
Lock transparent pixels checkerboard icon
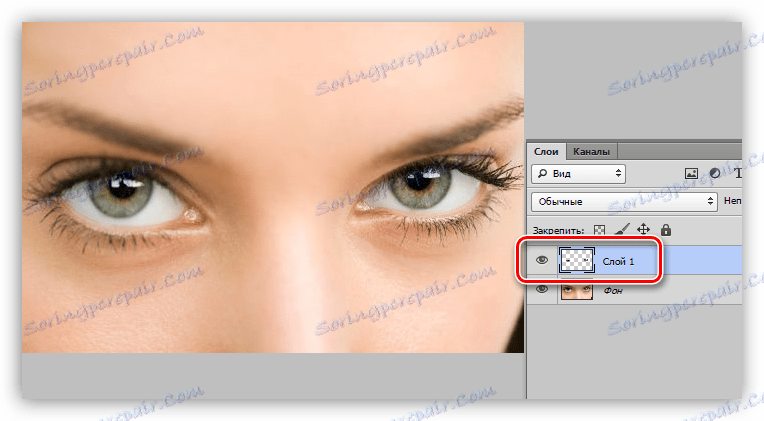point(599,230)
